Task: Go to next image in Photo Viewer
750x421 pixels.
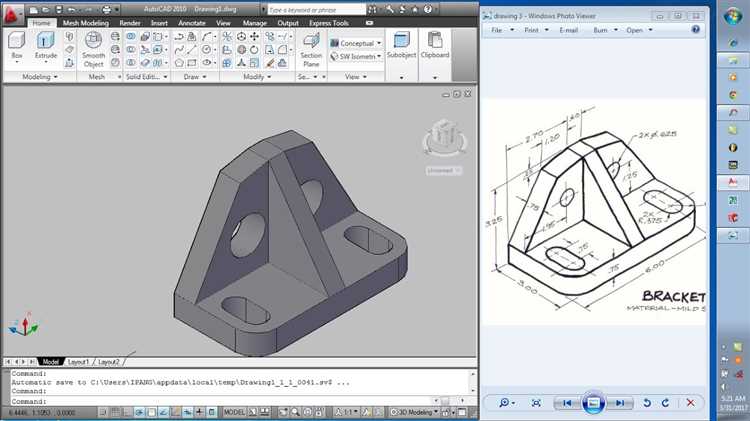Action: [620, 403]
